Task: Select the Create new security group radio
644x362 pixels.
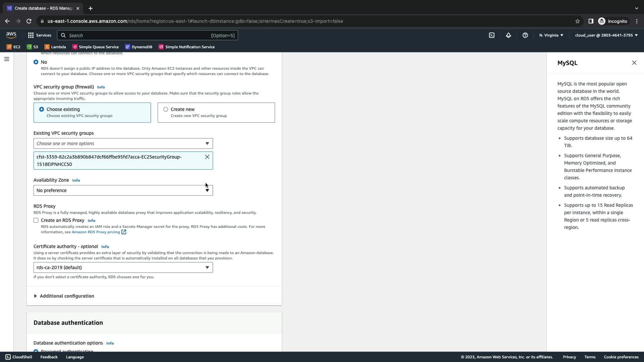Action: tap(166, 109)
